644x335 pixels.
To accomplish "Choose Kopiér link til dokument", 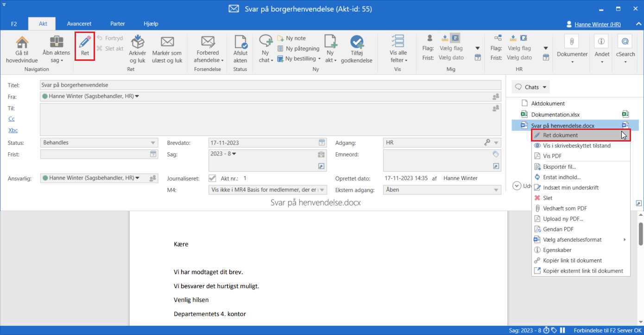I will (x=581, y=260).
